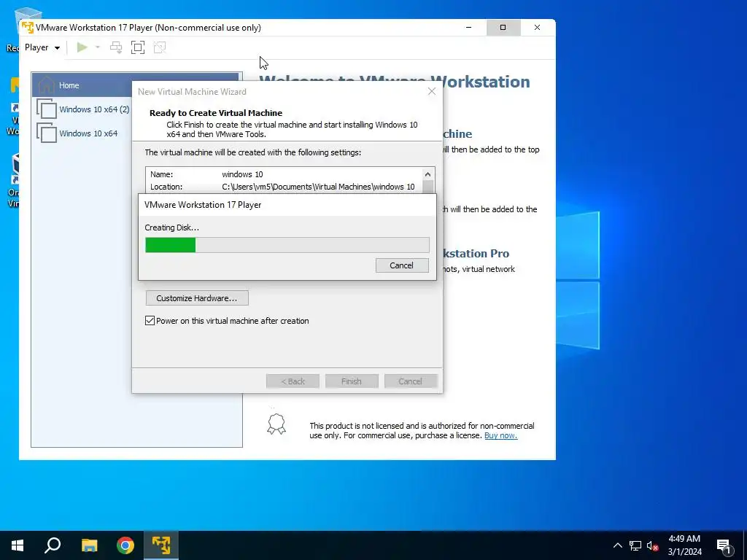
Task: Expand the power options arrow beside play
Action: coord(98,47)
